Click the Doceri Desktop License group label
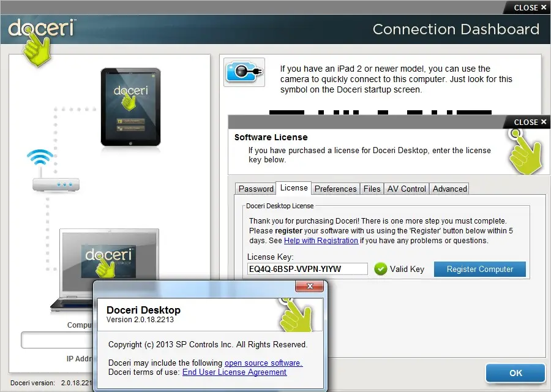Screen dimensions: 551x392 click(x=280, y=206)
